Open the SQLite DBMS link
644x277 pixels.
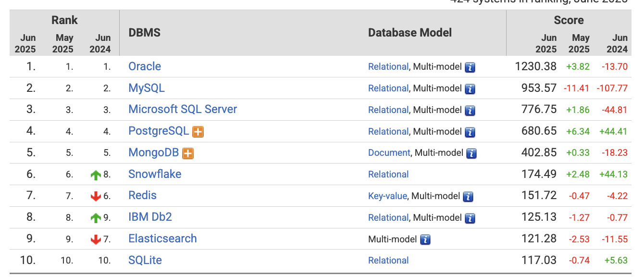coord(145,260)
